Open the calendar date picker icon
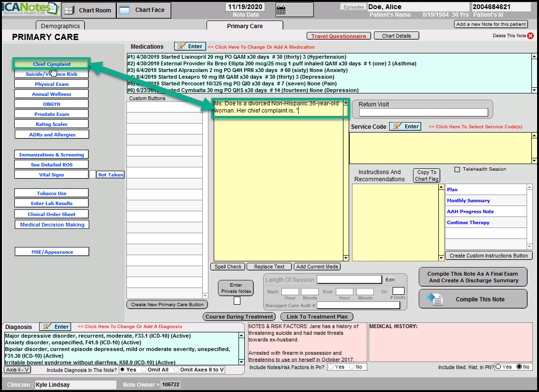 (281, 10)
